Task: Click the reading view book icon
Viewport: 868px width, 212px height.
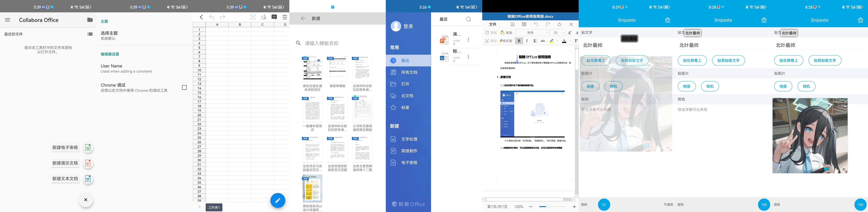Action: 524,24
